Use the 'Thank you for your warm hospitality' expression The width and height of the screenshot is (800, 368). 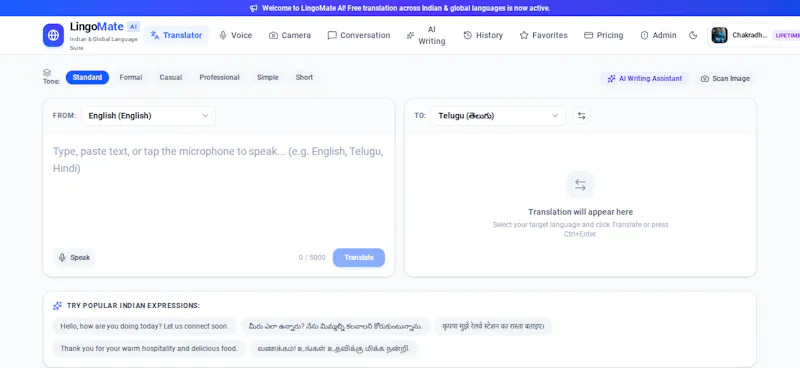pos(149,349)
